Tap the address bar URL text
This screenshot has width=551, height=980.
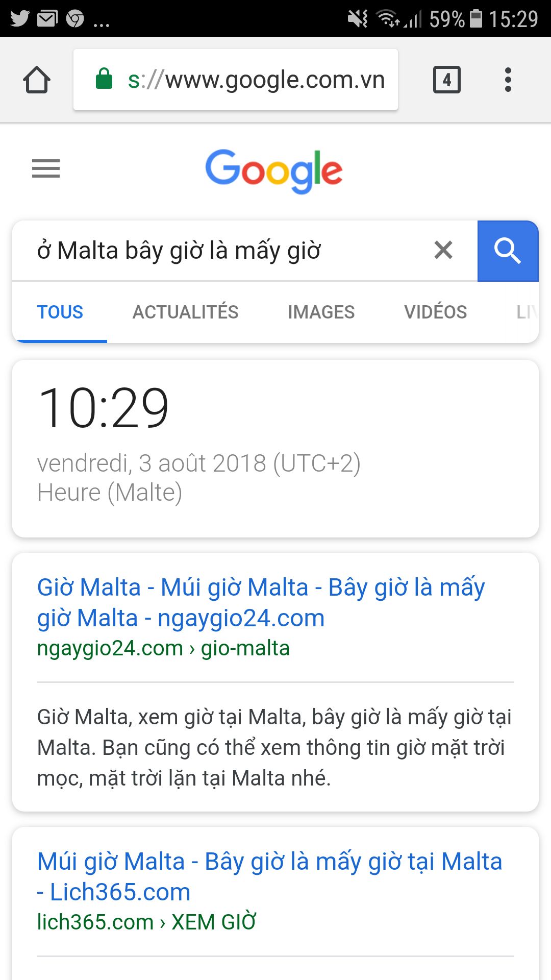(256, 80)
